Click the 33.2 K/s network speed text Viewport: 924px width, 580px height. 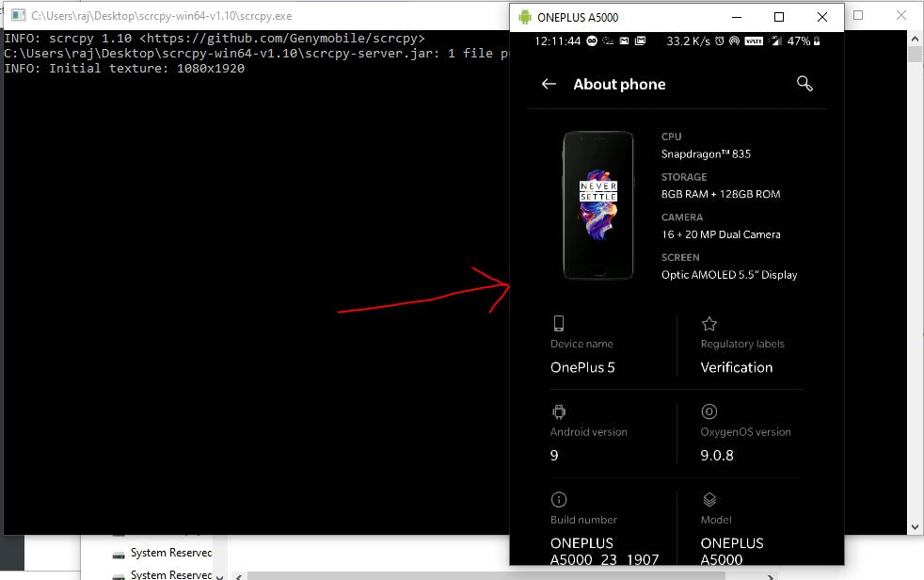[x=688, y=40]
